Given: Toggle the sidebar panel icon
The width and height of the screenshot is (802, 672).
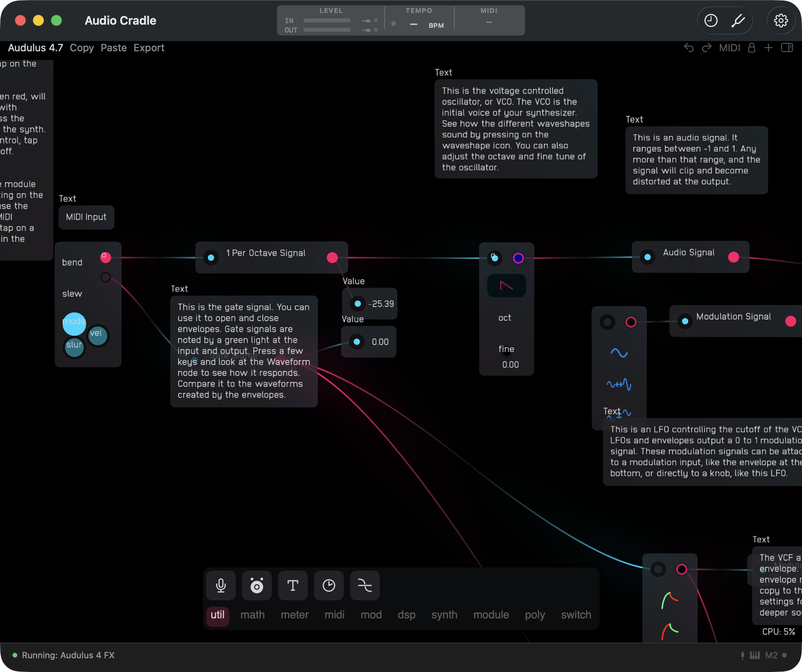Looking at the screenshot, I should tap(787, 48).
